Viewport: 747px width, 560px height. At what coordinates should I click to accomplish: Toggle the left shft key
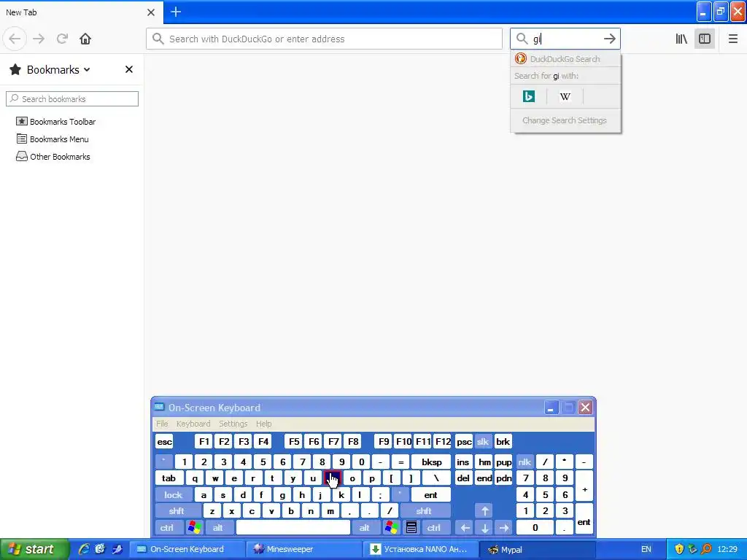(x=177, y=511)
